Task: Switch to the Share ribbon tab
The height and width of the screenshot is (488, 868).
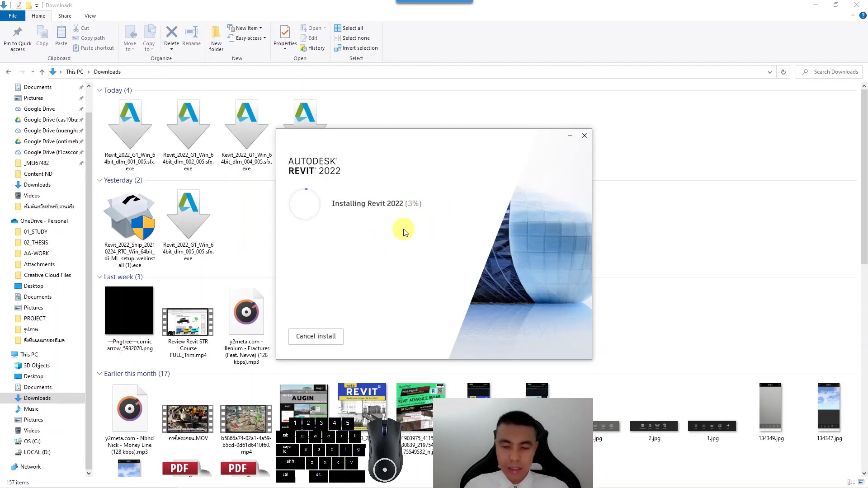Action: tap(65, 16)
